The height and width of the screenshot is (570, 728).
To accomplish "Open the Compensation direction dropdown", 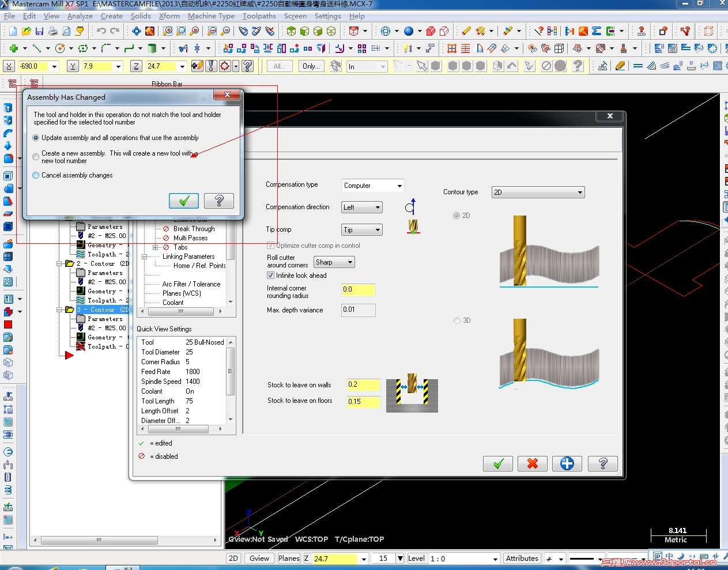I will click(362, 207).
